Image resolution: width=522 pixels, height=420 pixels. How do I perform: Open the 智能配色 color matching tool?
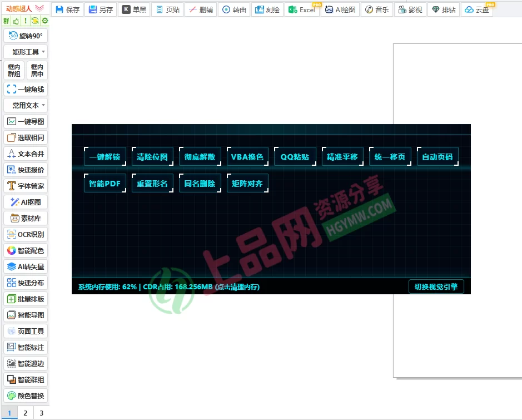point(26,250)
